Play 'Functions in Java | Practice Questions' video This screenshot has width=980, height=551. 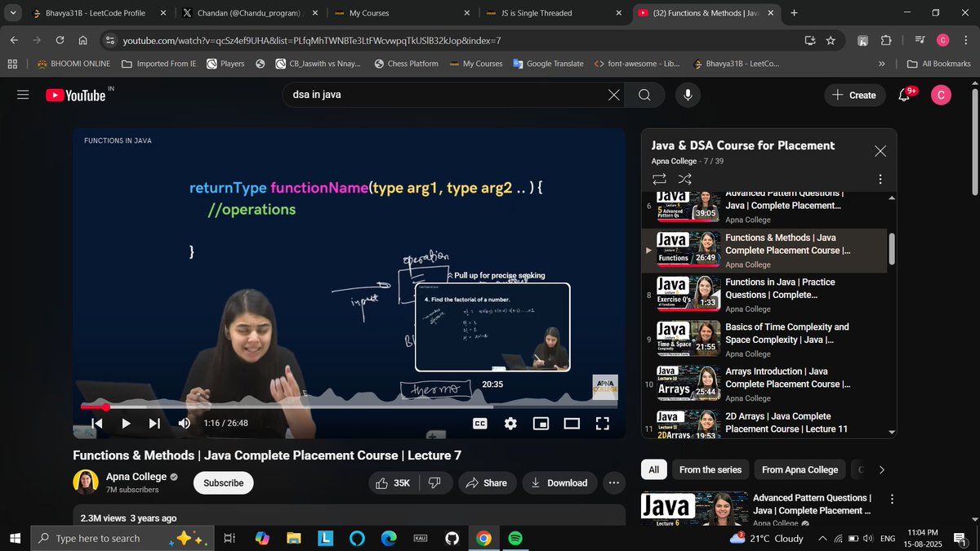click(764, 295)
